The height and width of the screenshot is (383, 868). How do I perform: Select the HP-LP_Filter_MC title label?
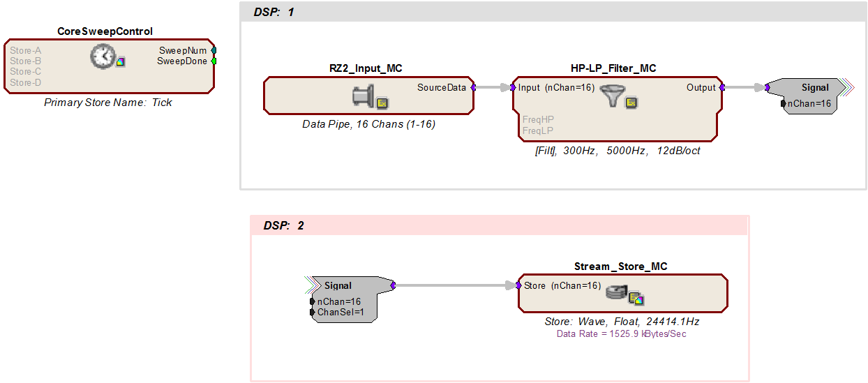click(613, 68)
